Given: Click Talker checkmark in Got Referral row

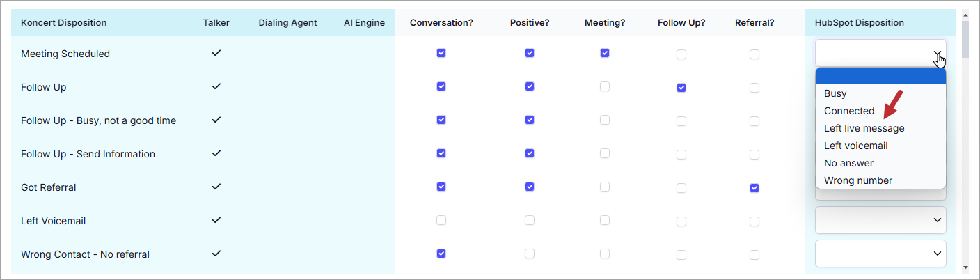Looking at the screenshot, I should click(x=216, y=187).
